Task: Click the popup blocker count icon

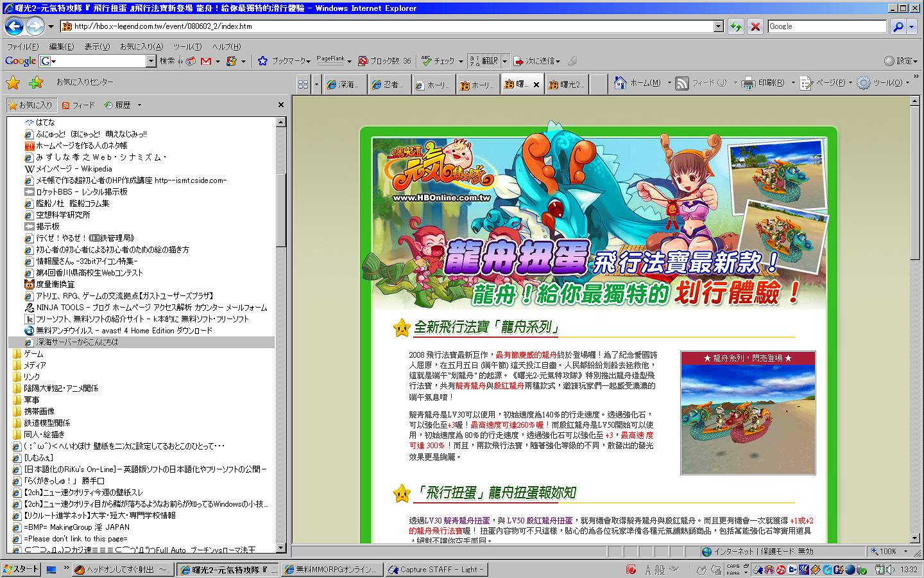Action: [x=363, y=61]
